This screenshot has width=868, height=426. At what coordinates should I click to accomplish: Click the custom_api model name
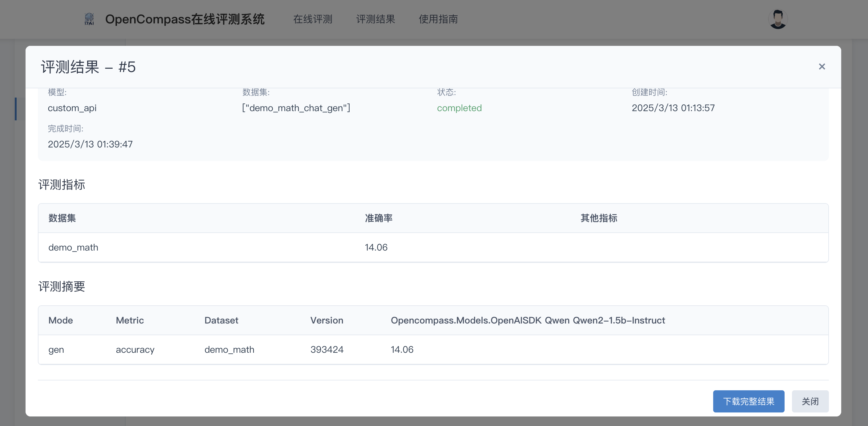pyautogui.click(x=72, y=108)
